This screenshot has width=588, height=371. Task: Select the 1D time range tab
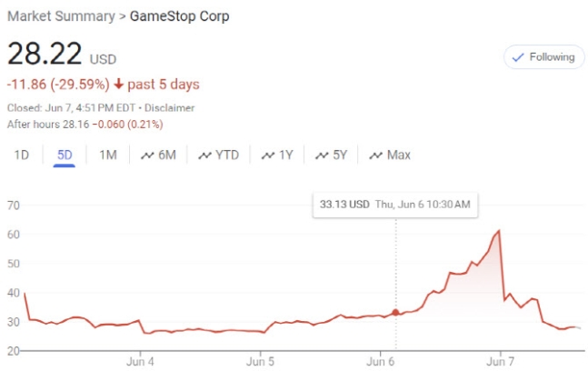point(22,155)
